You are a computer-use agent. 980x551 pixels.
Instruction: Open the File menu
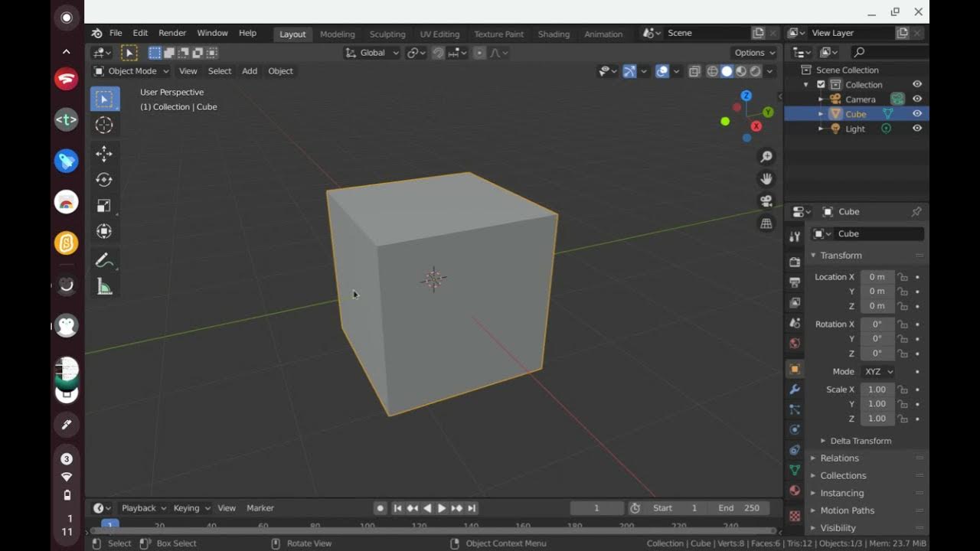pyautogui.click(x=116, y=34)
